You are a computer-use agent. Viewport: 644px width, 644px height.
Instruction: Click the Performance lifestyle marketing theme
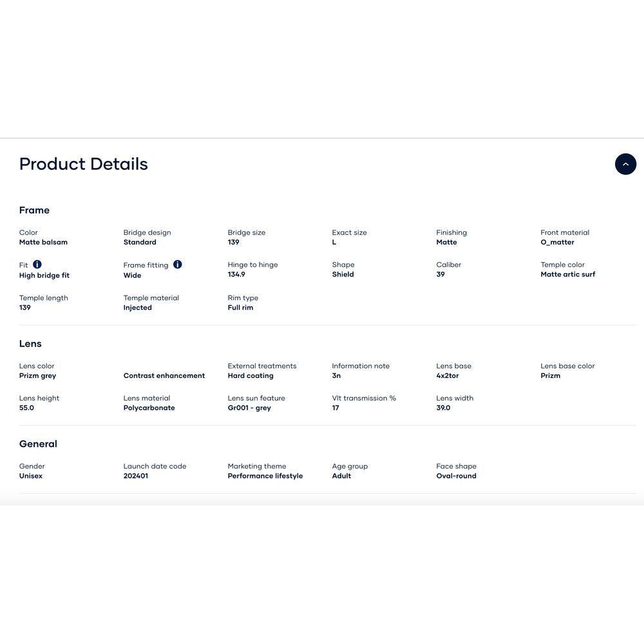click(x=265, y=477)
